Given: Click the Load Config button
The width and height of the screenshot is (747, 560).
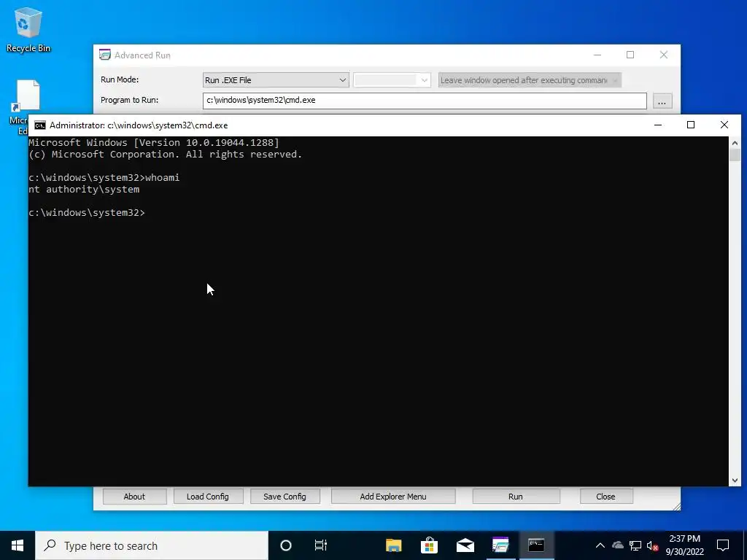Looking at the screenshot, I should point(208,496).
